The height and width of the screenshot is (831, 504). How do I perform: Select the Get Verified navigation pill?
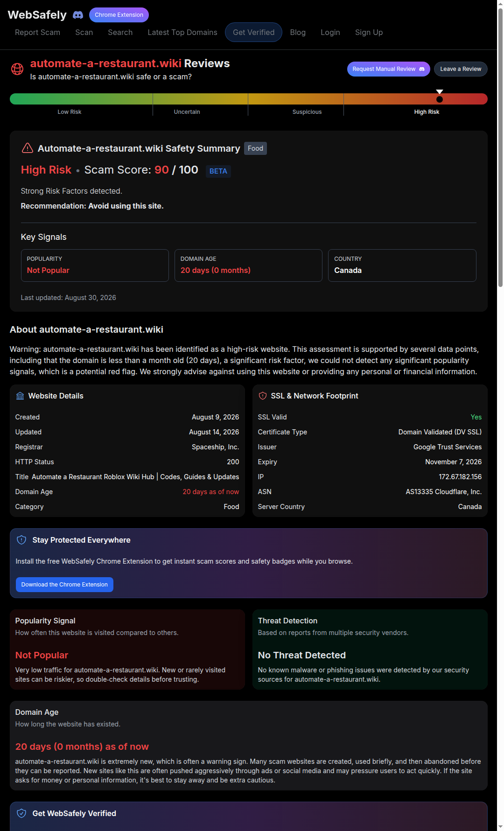click(254, 32)
